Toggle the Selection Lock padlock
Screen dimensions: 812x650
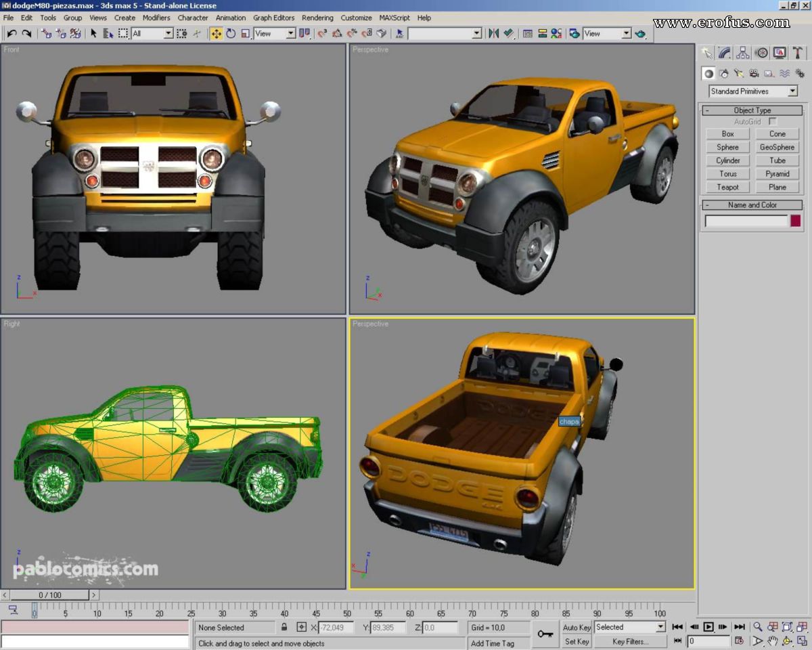(284, 628)
